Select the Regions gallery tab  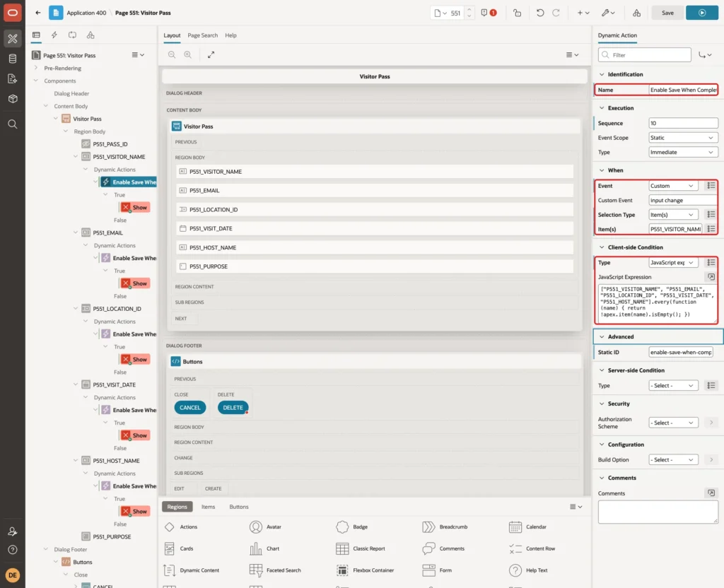pyautogui.click(x=177, y=507)
